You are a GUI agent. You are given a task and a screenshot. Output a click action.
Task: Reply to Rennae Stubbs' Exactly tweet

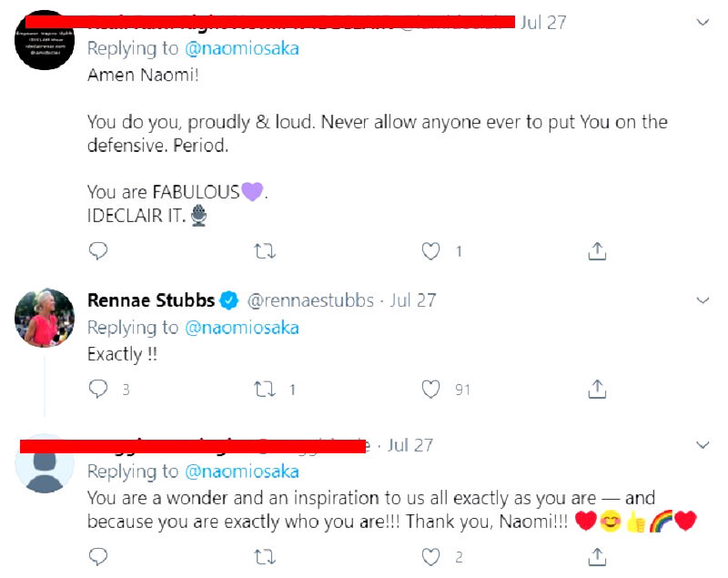click(x=98, y=390)
